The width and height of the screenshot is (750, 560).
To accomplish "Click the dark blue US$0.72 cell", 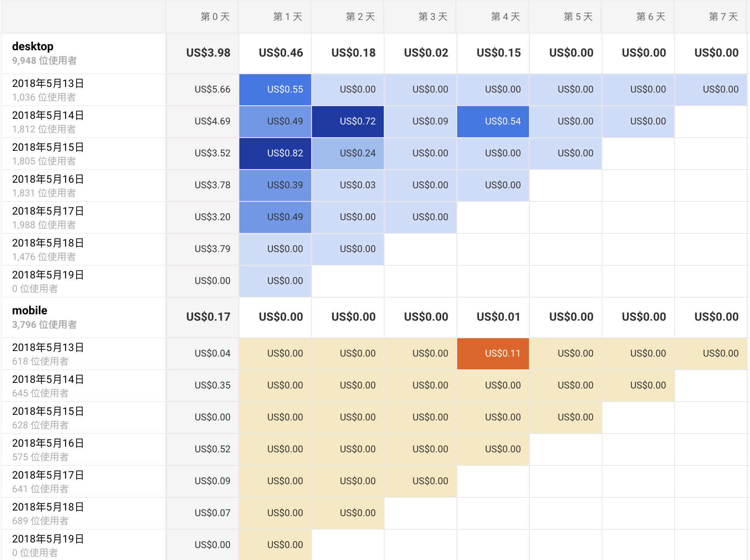I will [x=347, y=121].
